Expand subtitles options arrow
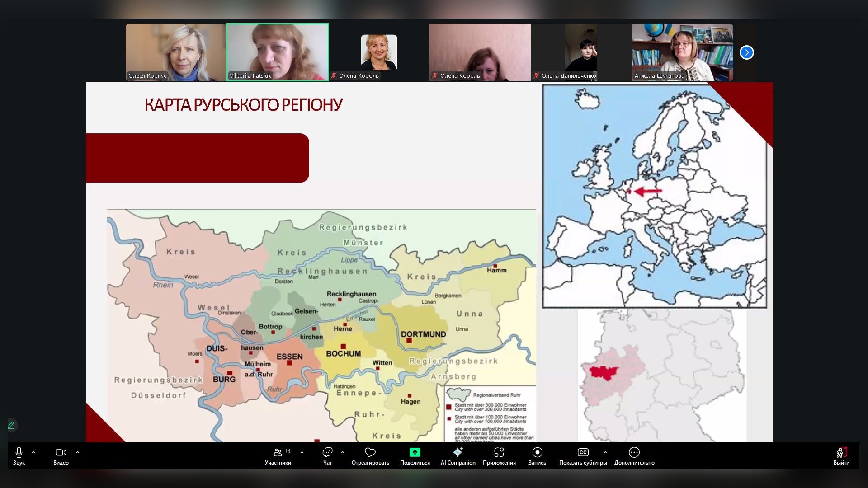The width and height of the screenshot is (868, 488). [605, 452]
